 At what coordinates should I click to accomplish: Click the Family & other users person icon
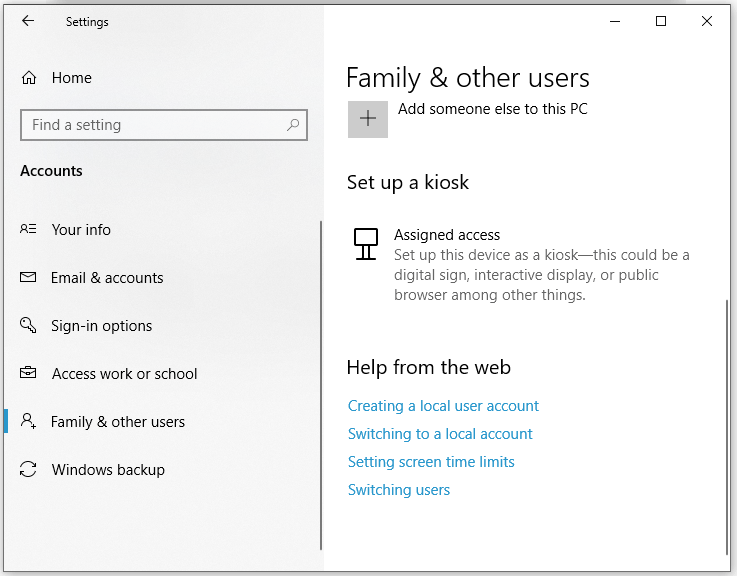coord(28,421)
